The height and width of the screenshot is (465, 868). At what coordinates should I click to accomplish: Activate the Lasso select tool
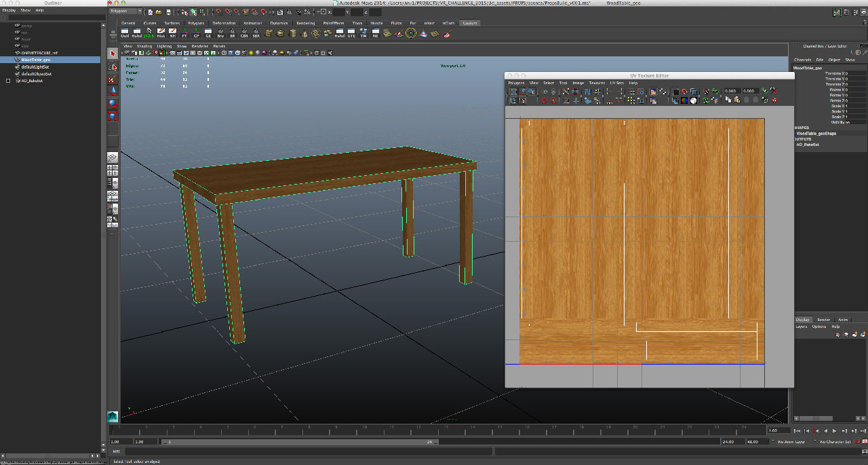tap(113, 66)
